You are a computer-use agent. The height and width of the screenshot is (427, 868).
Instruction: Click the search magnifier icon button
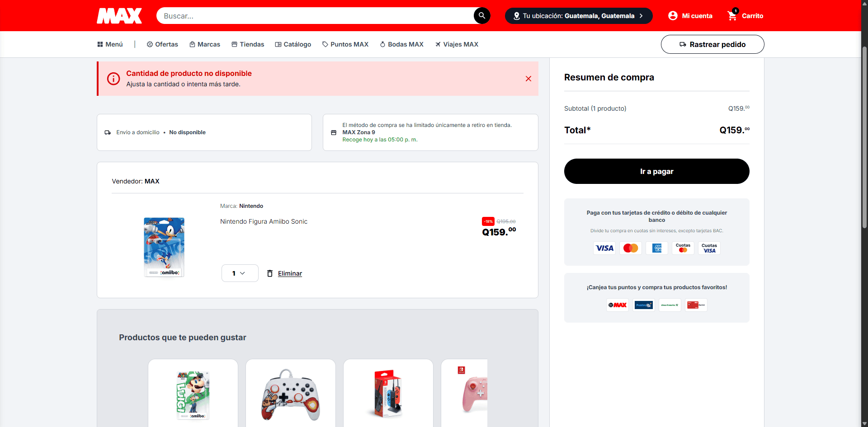(x=482, y=16)
